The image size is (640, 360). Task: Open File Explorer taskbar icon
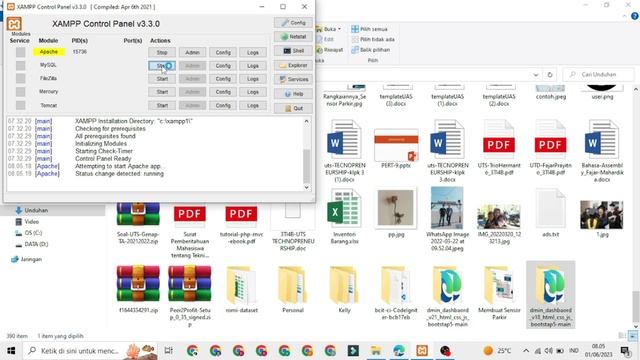(376, 351)
